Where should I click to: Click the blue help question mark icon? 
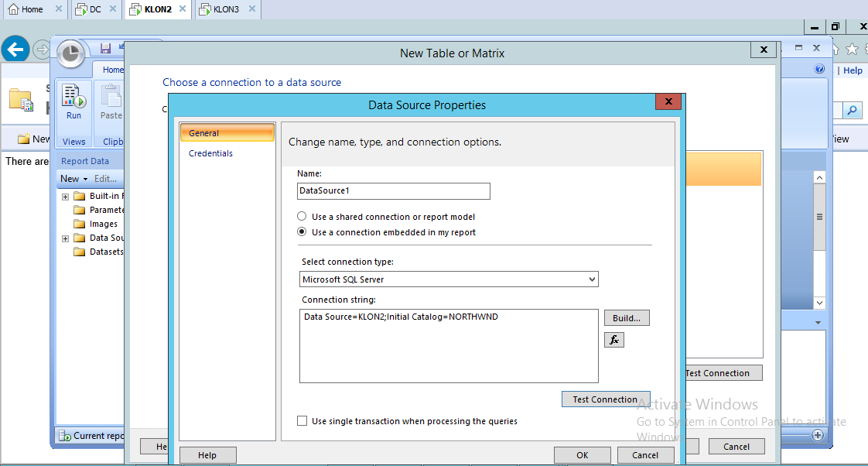point(819,70)
